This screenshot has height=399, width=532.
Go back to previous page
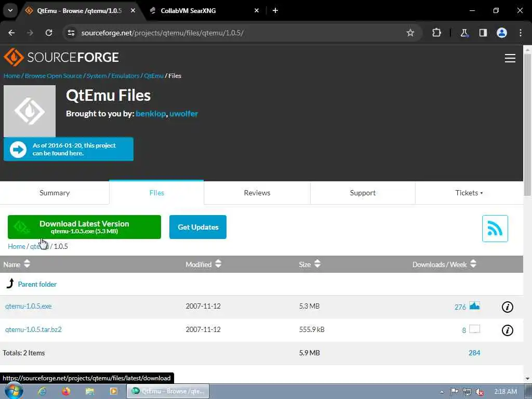(x=11, y=33)
